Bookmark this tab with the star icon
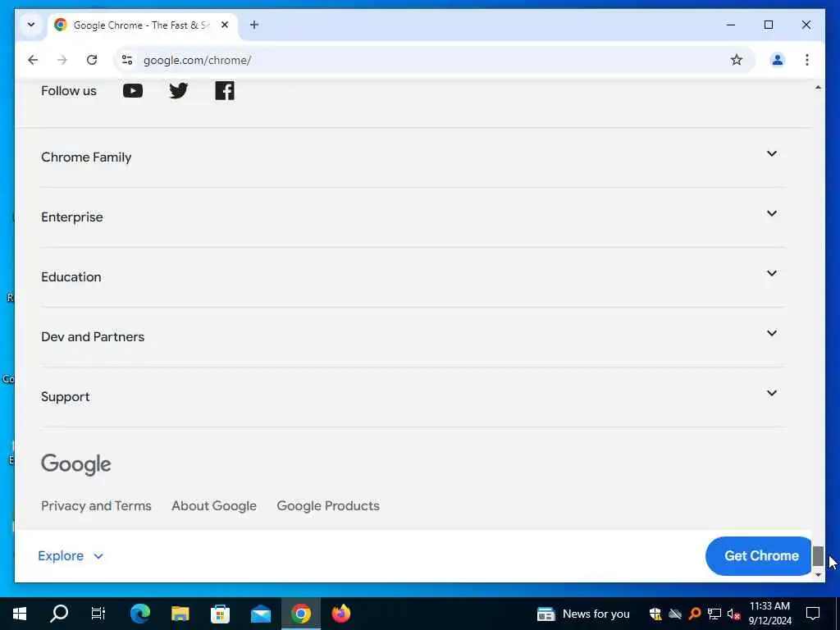 (736, 60)
